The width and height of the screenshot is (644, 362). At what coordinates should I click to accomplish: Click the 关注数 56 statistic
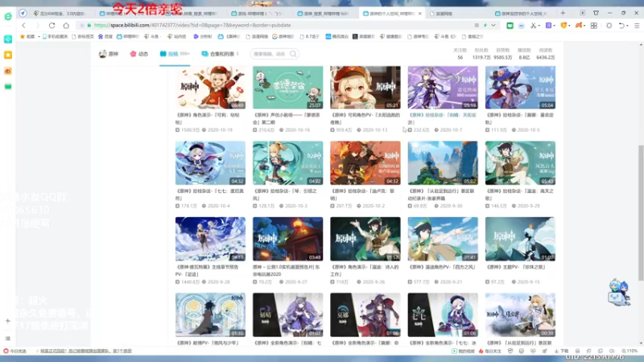point(460,54)
